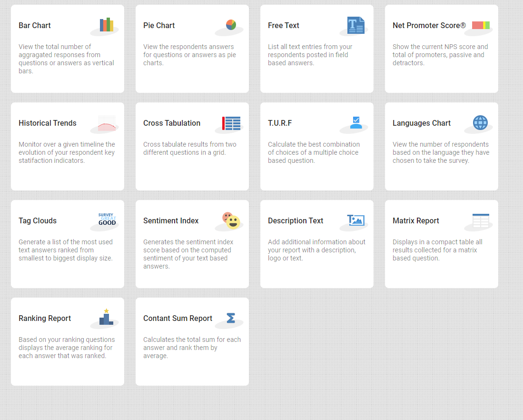
Task: Select the Sentiment Index smiley faces icon
Action: (x=231, y=220)
